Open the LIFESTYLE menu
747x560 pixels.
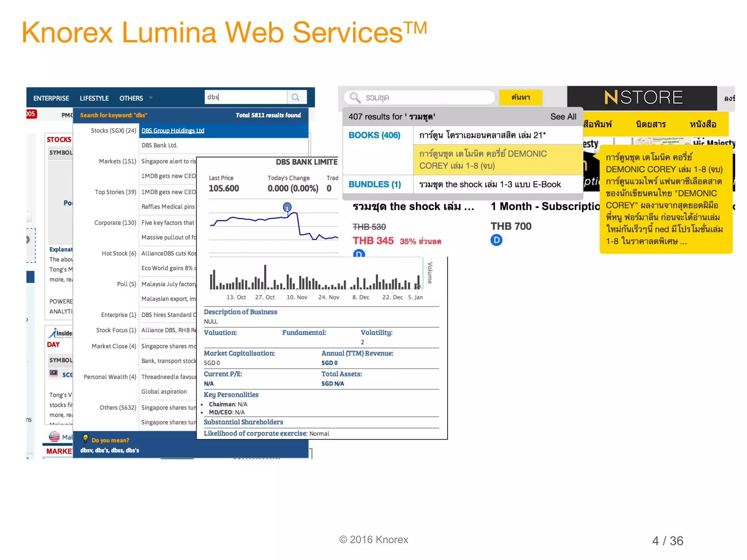click(94, 98)
